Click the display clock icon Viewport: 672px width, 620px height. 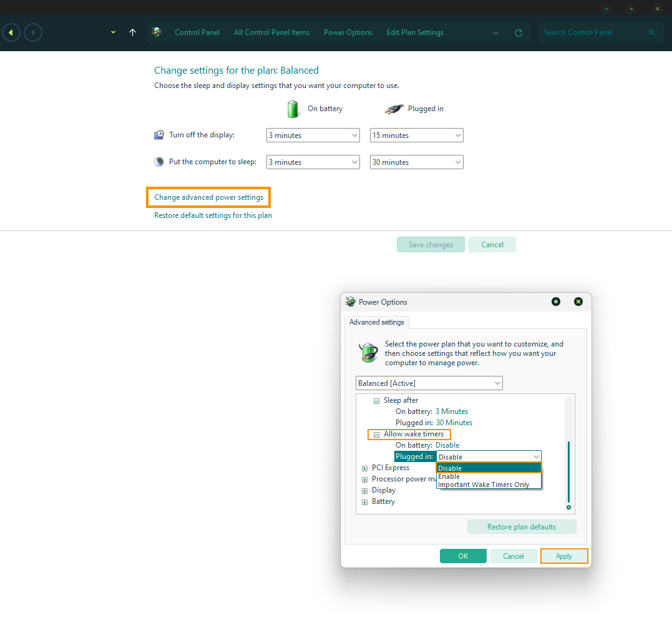(159, 135)
